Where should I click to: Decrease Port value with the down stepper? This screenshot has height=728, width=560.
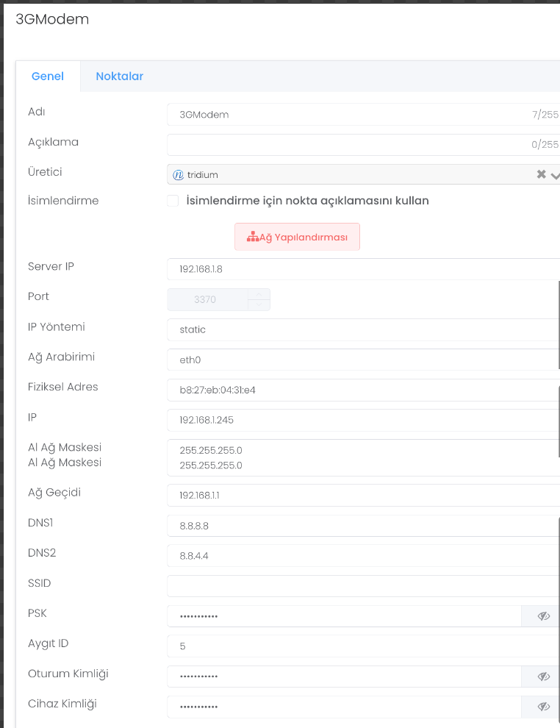pyautogui.click(x=258, y=304)
